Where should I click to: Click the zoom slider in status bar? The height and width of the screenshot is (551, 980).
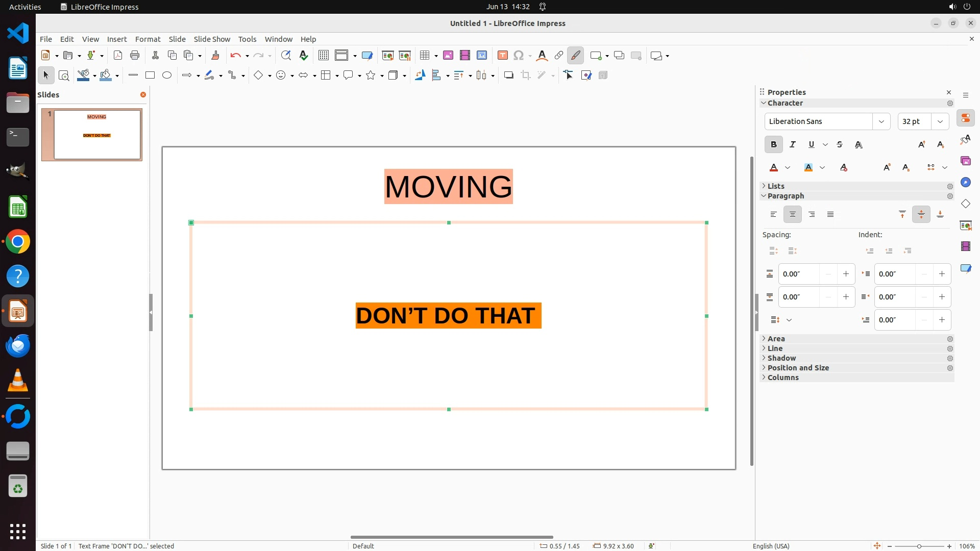pyautogui.click(x=919, y=546)
